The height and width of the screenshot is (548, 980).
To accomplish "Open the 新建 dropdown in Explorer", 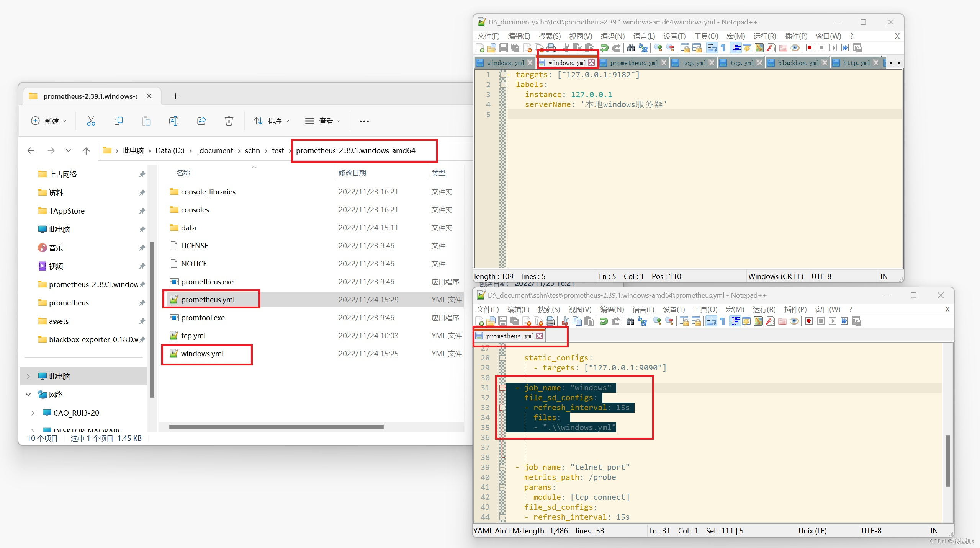I will point(48,121).
